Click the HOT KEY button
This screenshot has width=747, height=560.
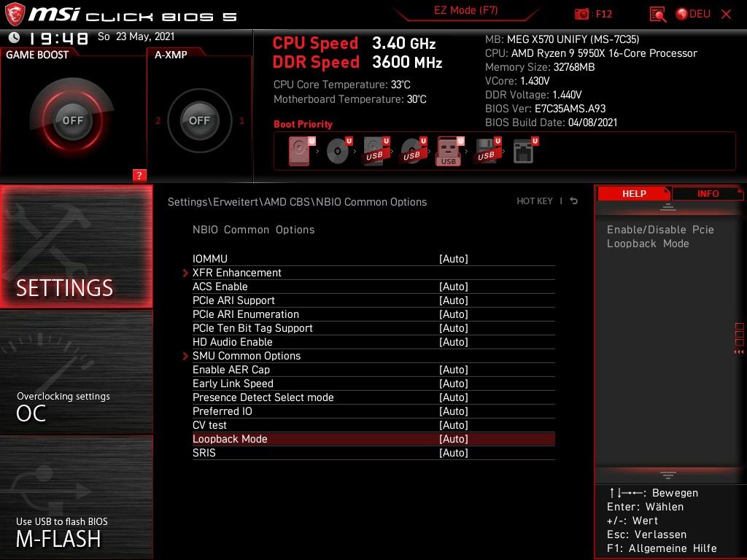tap(535, 201)
